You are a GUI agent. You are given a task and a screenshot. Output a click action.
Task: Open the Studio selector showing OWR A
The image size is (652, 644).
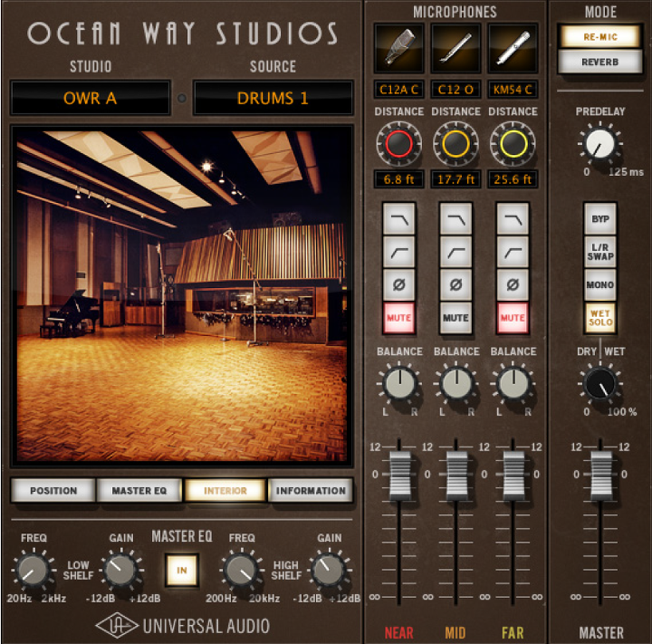[x=91, y=98]
